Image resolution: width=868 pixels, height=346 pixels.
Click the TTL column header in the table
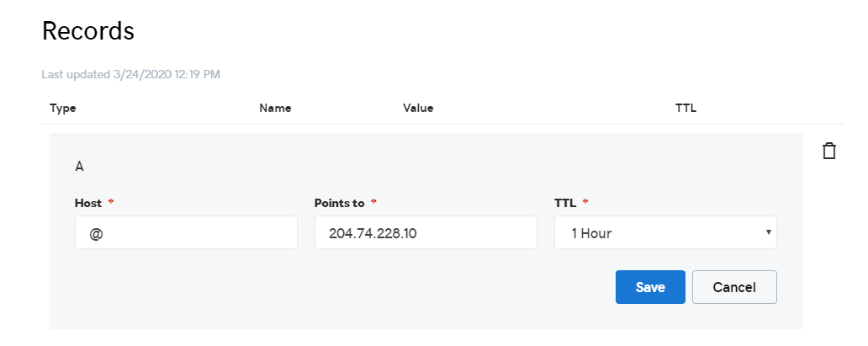pos(685,108)
